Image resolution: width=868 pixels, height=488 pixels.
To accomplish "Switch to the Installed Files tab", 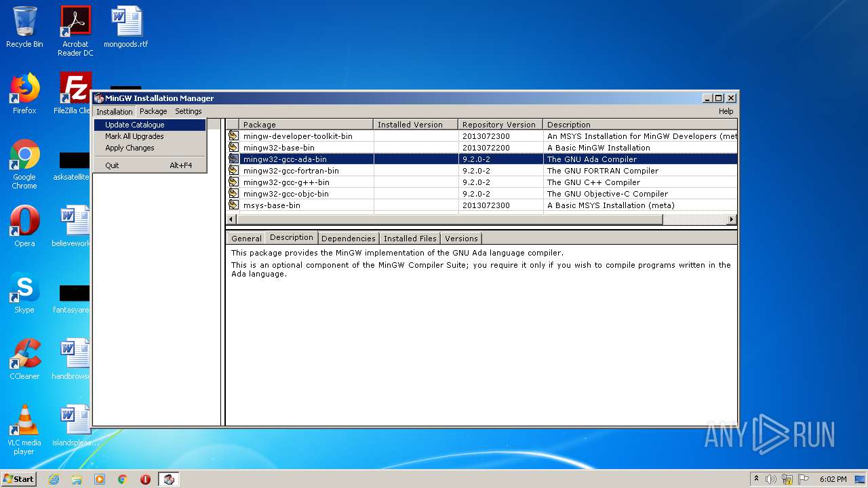I will point(410,239).
